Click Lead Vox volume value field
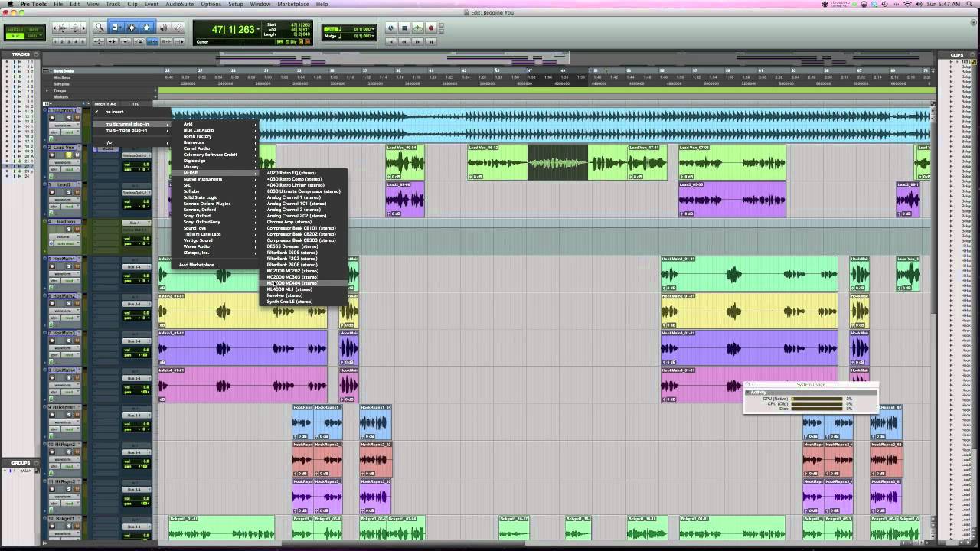 pos(136,164)
